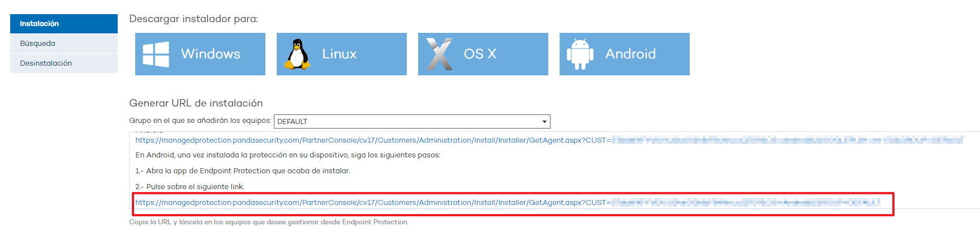Screen dimensions: 980x252
Task: Click the Windows logo icon
Action: point(156,54)
